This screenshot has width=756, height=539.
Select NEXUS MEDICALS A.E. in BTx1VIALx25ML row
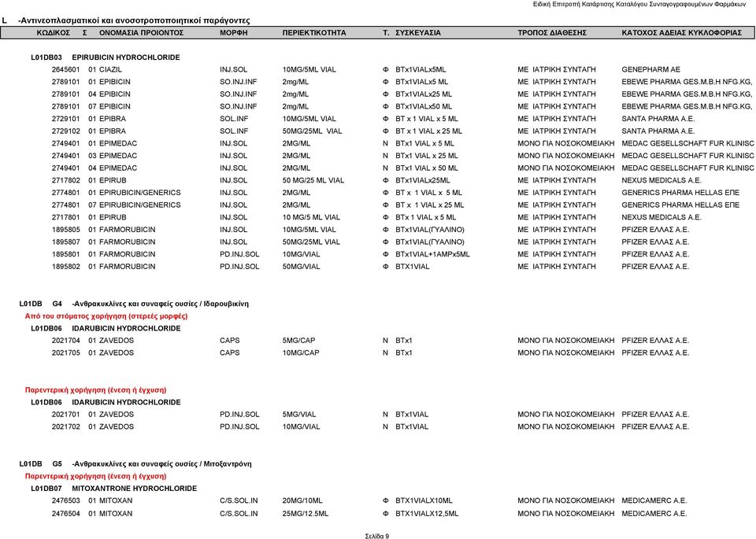click(661, 180)
